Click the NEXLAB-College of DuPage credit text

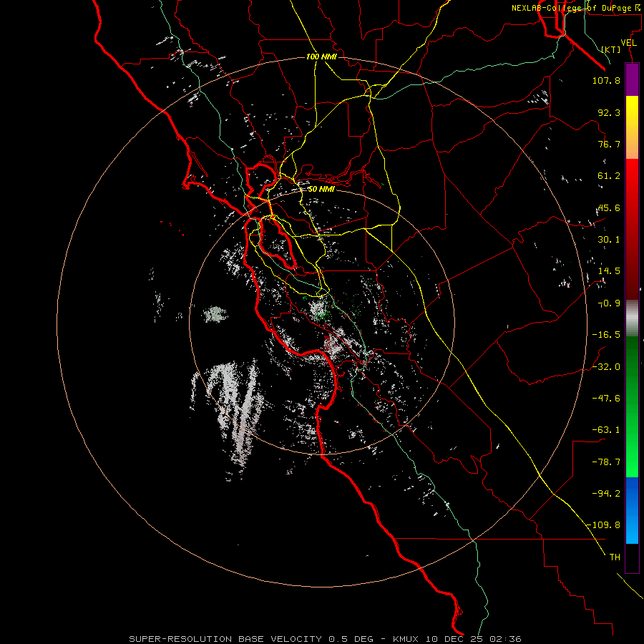coord(575,8)
